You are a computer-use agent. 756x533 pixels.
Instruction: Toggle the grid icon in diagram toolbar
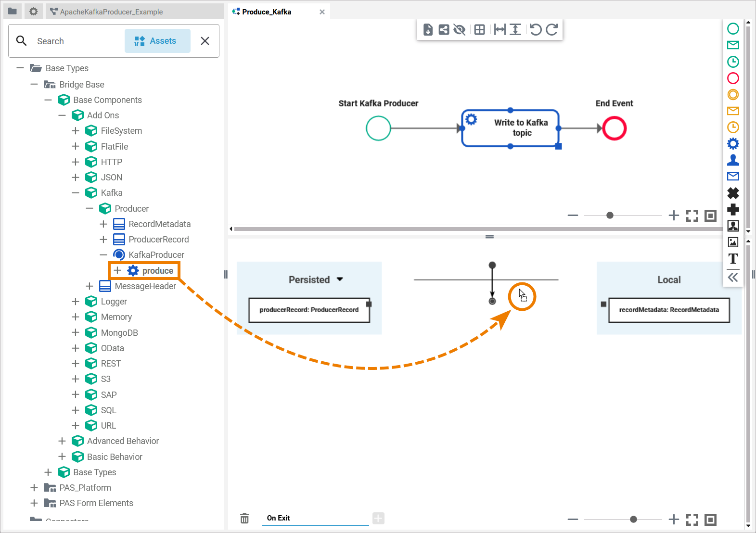click(x=479, y=30)
